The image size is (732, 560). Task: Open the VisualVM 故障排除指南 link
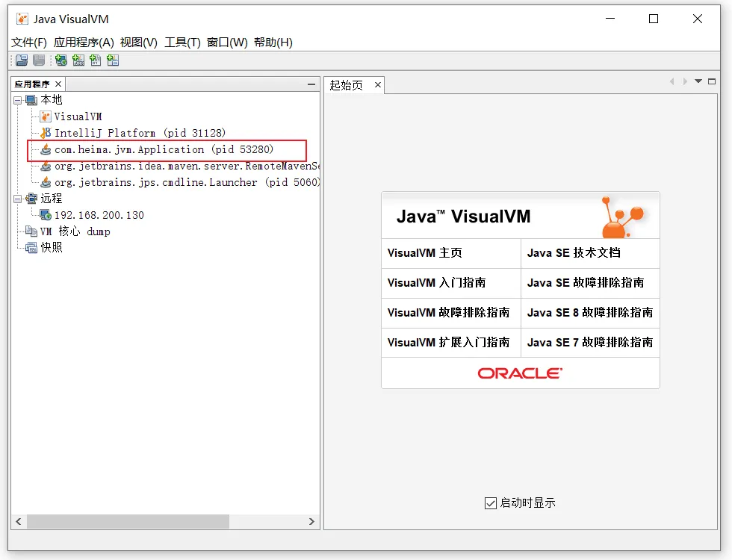(448, 313)
